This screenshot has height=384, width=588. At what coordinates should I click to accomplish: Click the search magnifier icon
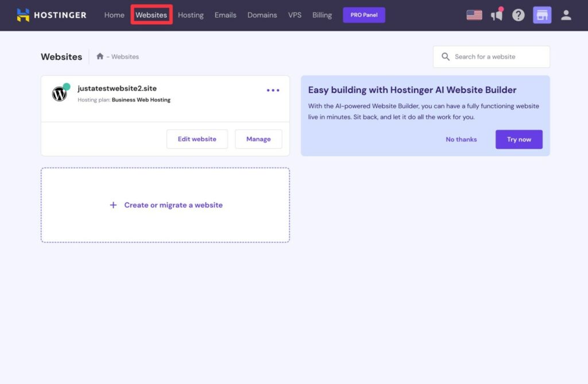click(446, 57)
